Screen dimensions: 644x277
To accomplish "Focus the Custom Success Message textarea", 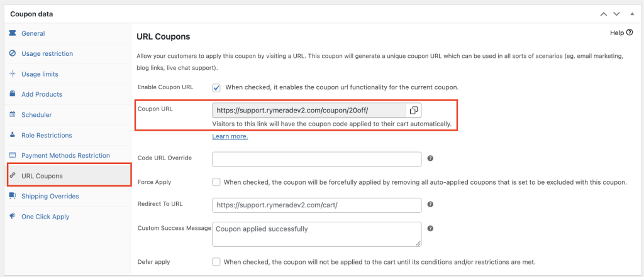I will [317, 234].
